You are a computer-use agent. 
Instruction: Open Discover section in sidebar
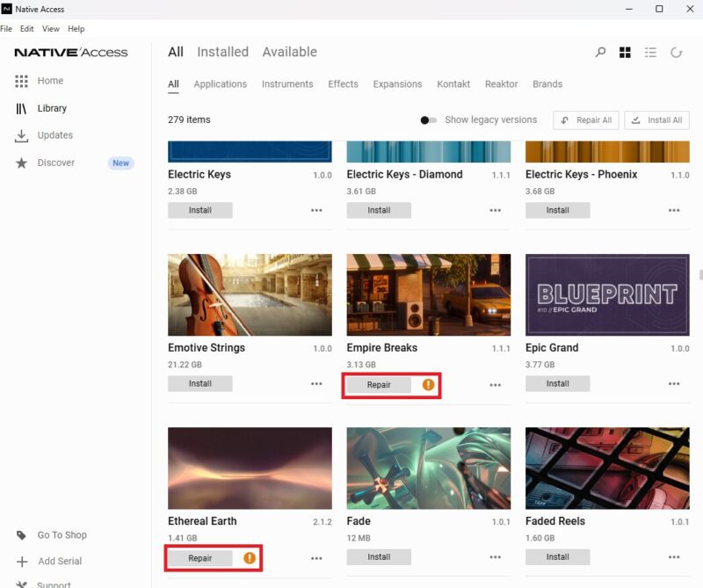pos(56,163)
